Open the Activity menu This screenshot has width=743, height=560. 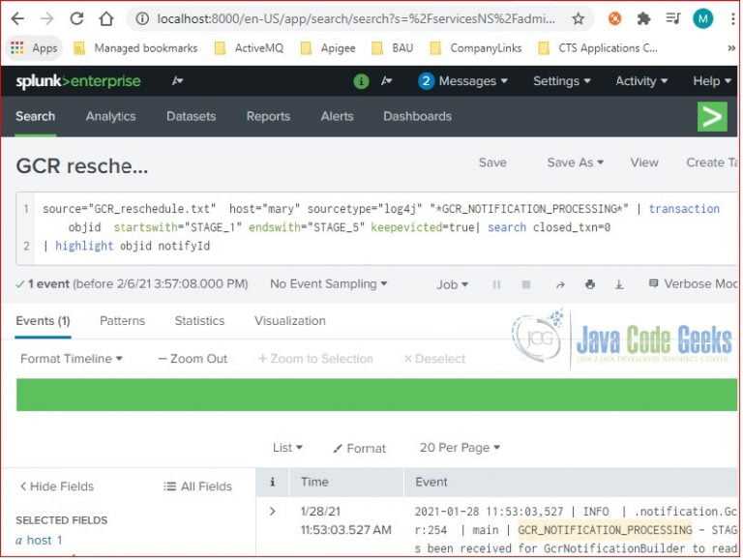tap(641, 81)
